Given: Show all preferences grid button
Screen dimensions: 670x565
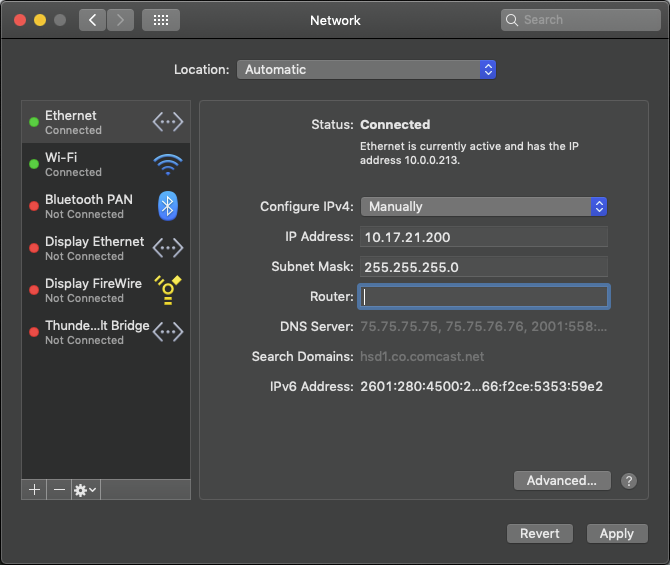Looking at the screenshot, I should (161, 20).
